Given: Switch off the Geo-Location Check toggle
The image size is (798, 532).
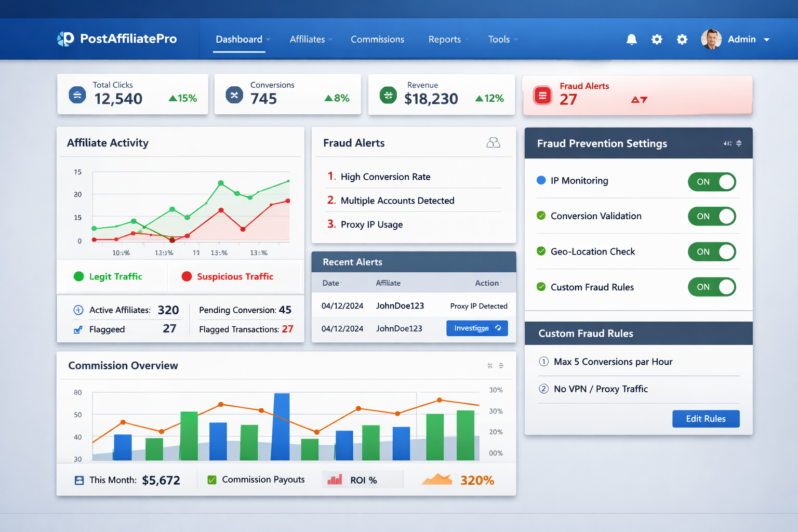Looking at the screenshot, I should 712,251.
